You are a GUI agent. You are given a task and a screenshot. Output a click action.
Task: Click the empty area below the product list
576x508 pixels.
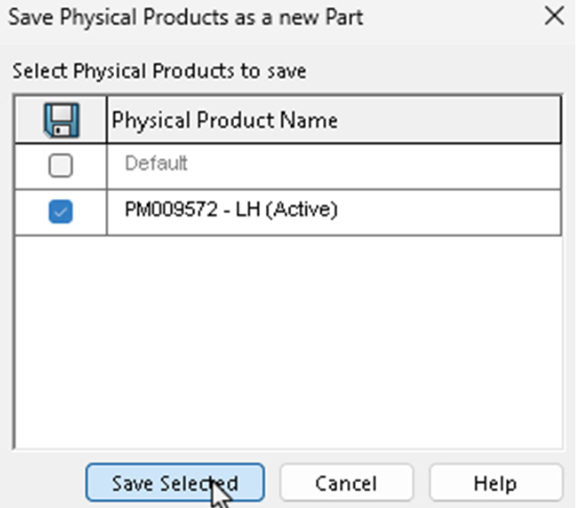[x=288, y=342]
